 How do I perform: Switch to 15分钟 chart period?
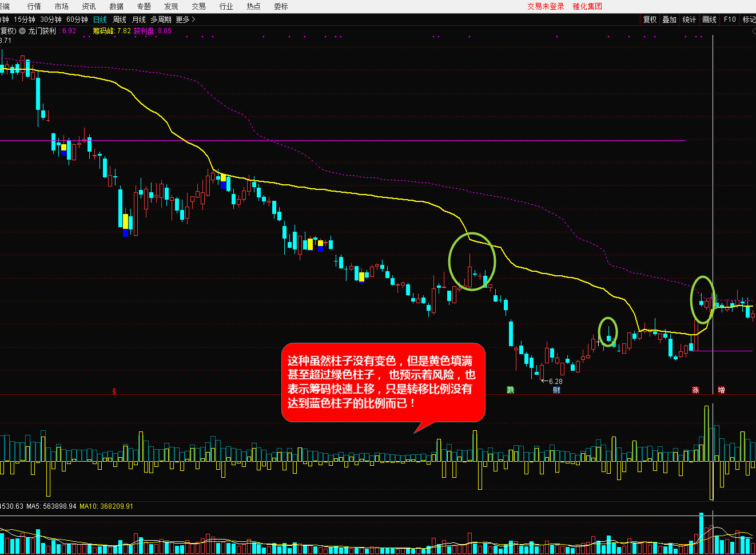25,19
